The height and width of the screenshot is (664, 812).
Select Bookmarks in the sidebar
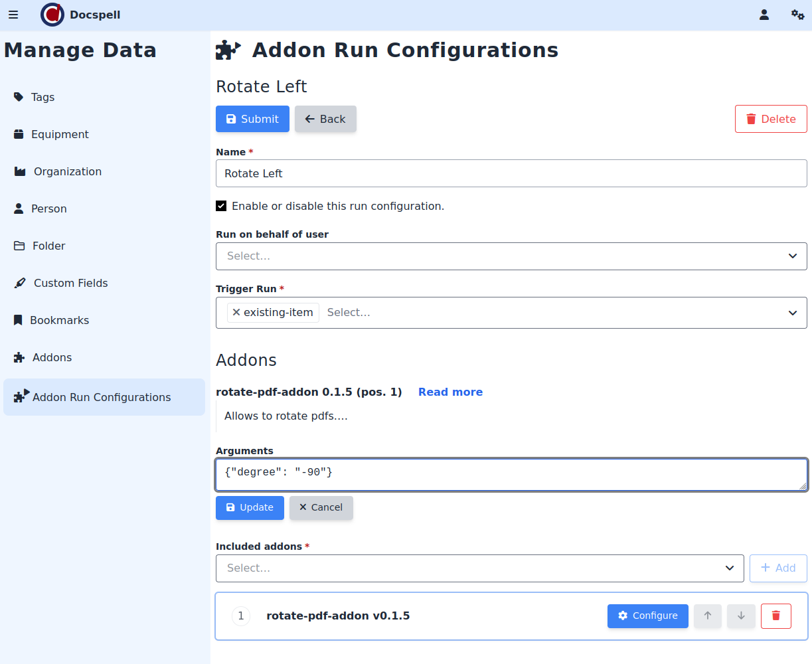[x=59, y=320]
